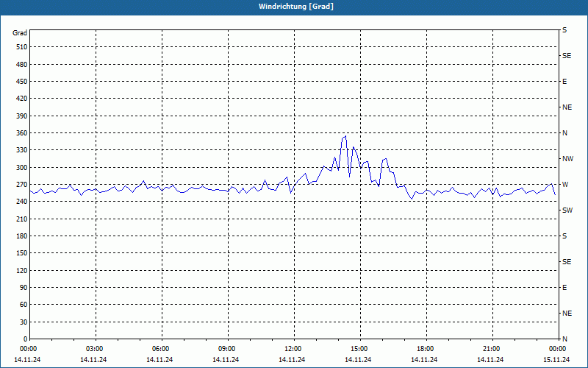Pick the y-axis value 330
588x368 pixels.
(22, 150)
